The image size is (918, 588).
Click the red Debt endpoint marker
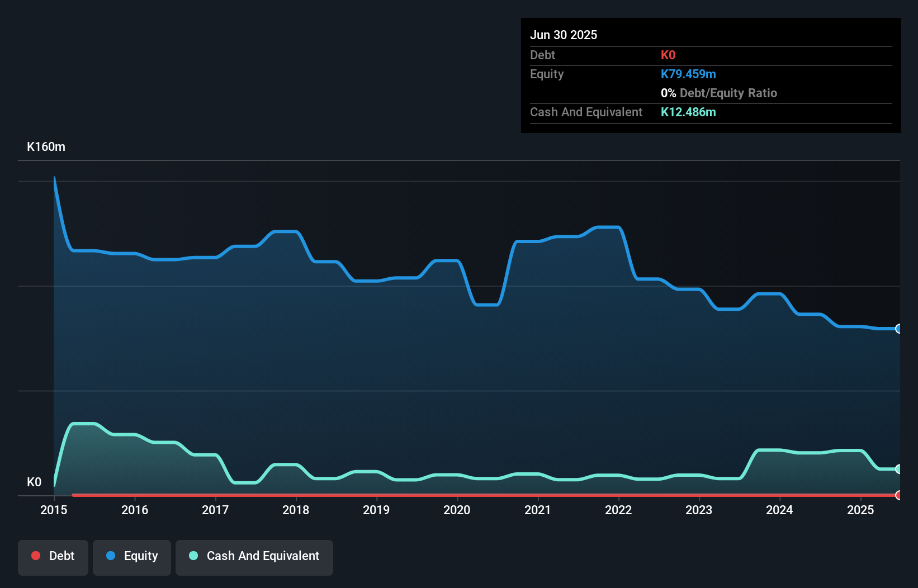click(898, 495)
